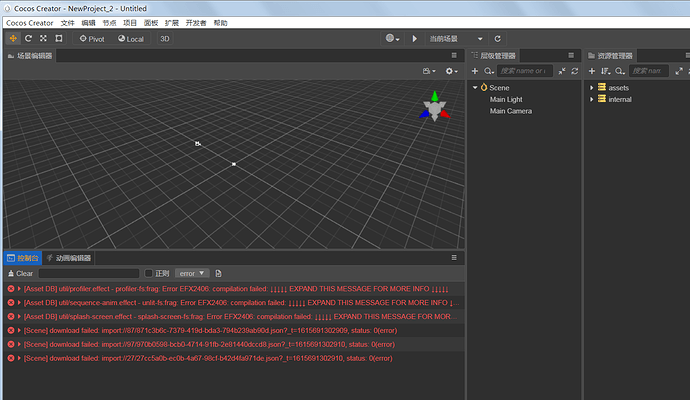
Task: Toggle Pivot gizmo mode
Action: pyautogui.click(x=92, y=39)
